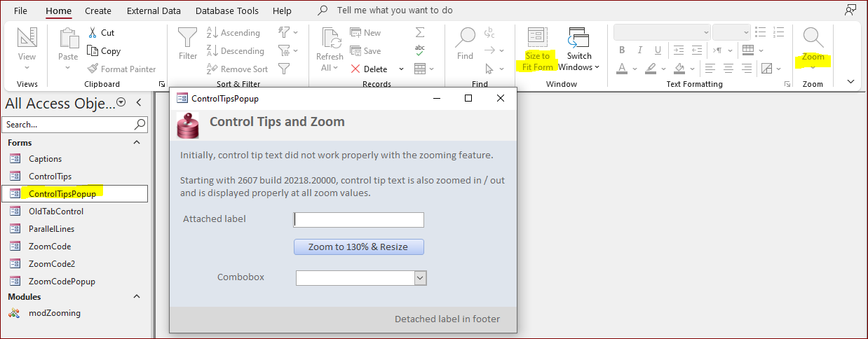The height and width of the screenshot is (339, 868).
Task: Switch to Database Tools tab
Action: click(x=227, y=11)
